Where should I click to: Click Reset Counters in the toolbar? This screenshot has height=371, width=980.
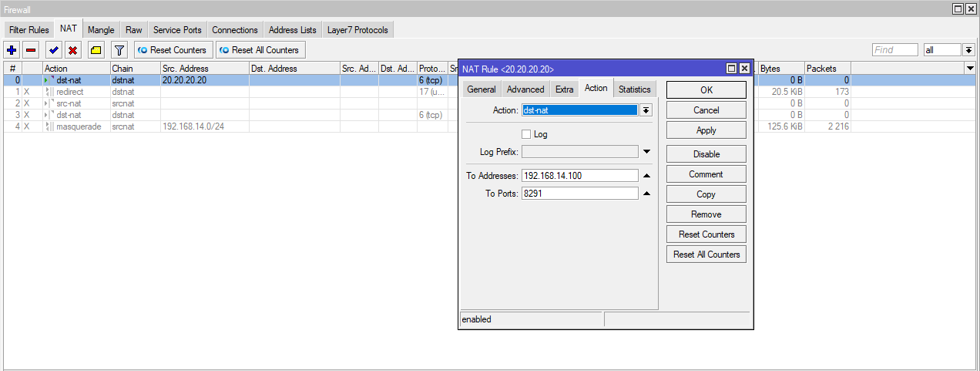(x=172, y=50)
